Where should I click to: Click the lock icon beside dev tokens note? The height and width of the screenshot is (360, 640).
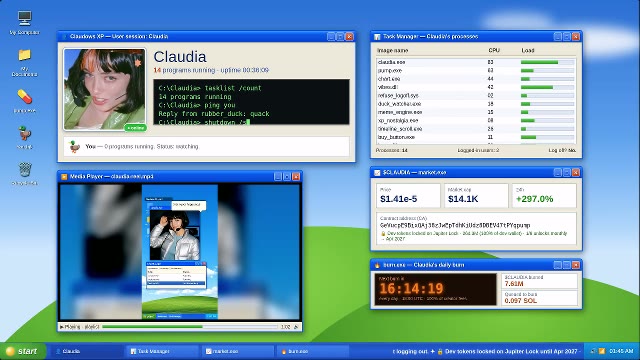coord(383,234)
